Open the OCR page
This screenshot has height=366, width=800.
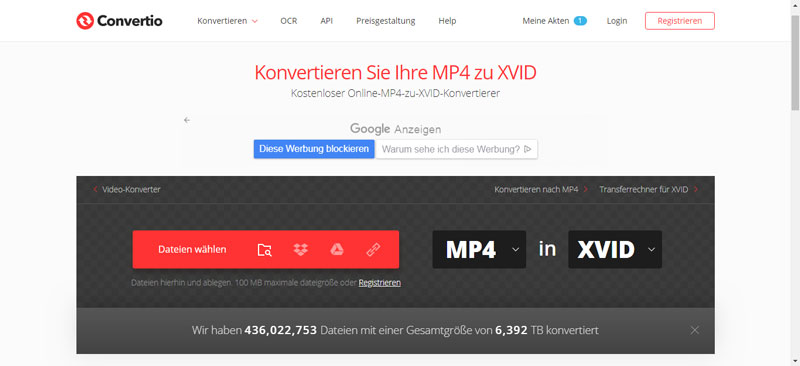point(289,21)
